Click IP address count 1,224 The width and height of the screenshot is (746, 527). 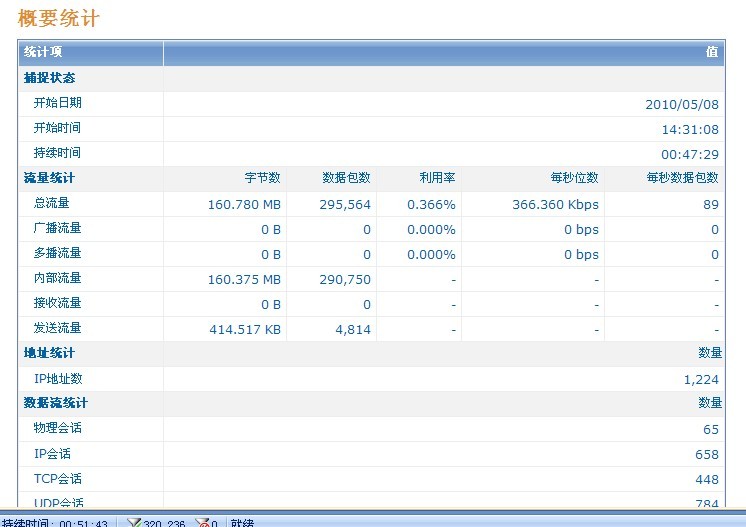click(x=701, y=380)
